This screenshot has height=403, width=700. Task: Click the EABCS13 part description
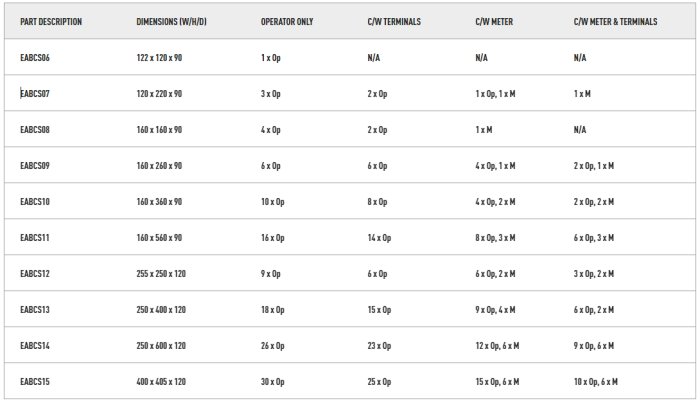(x=35, y=310)
